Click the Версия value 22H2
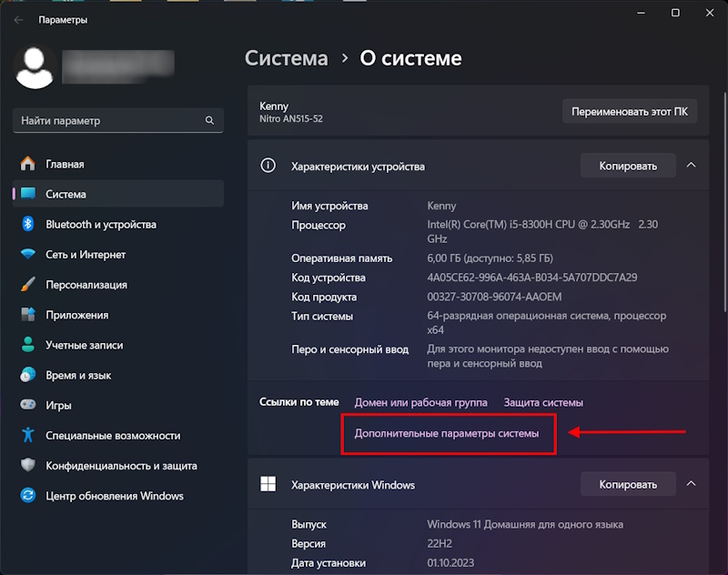This screenshot has height=575, width=728. pyautogui.click(x=440, y=543)
